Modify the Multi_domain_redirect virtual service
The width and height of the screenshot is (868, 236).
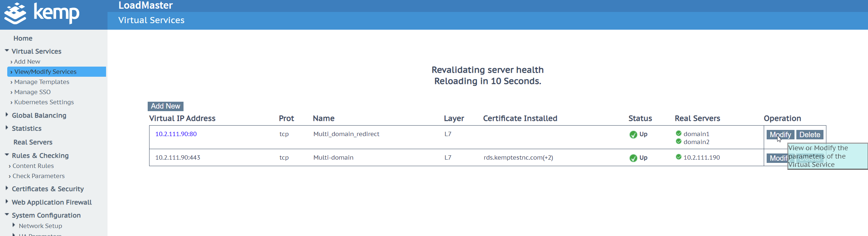click(x=780, y=135)
